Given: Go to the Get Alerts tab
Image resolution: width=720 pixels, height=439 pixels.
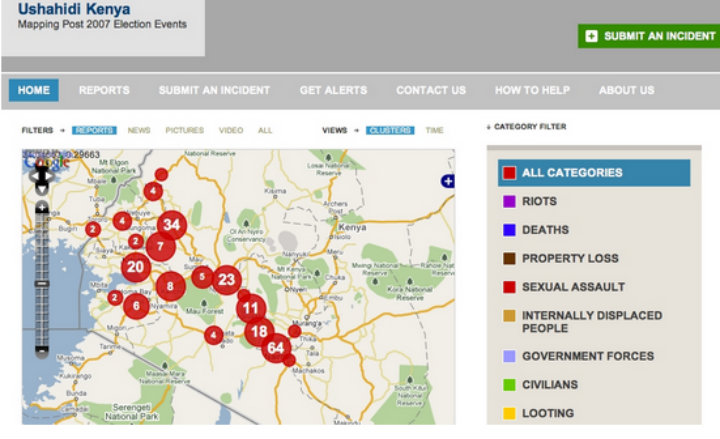Looking at the screenshot, I should click(333, 90).
